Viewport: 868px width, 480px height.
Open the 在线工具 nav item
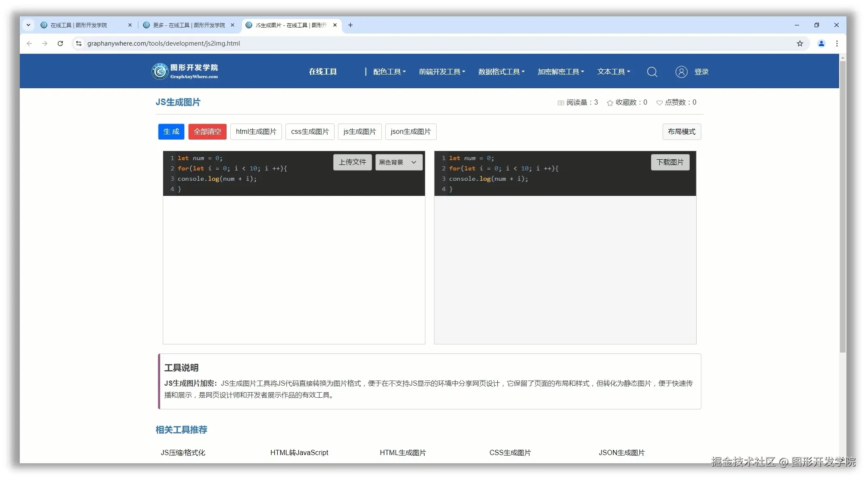[322, 72]
